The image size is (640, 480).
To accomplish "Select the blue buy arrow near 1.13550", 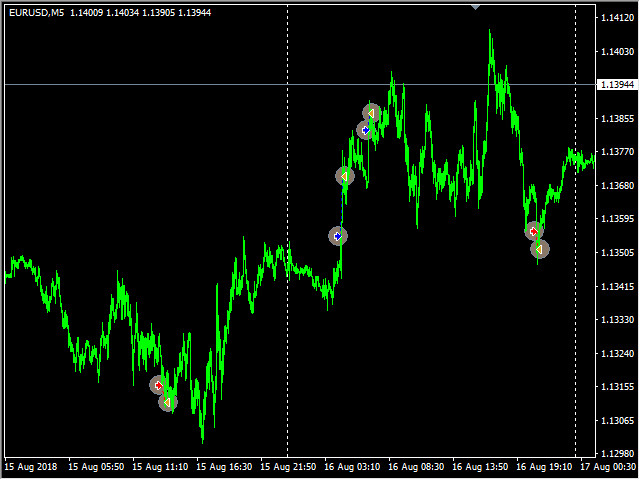I will (x=338, y=236).
